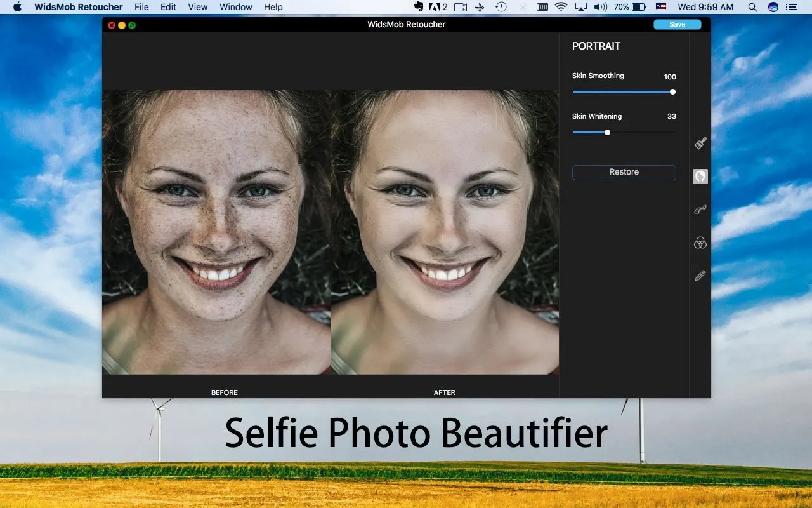Click the Skin Whitening slider handle
The width and height of the screenshot is (812, 508).
607,132
